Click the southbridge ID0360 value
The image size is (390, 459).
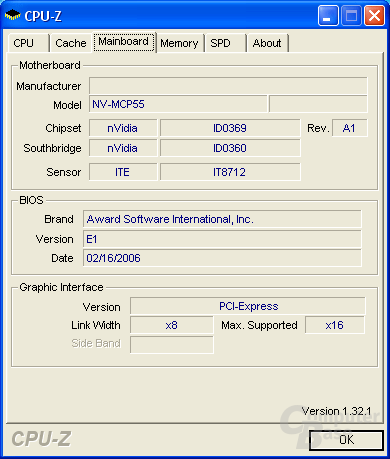click(x=230, y=148)
